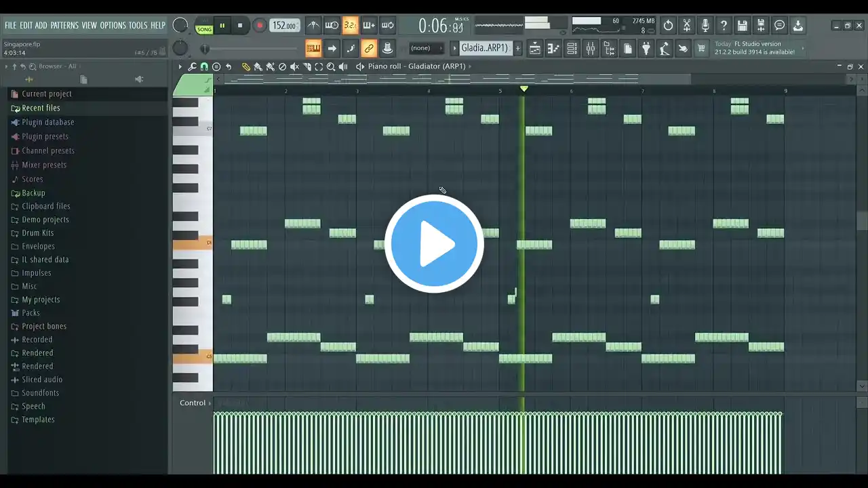Click the large video play button overlay
Viewport: 868px width, 488px height.
434,243
